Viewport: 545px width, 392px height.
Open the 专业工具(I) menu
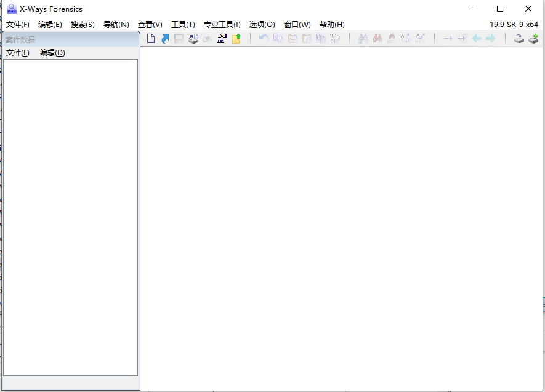[x=222, y=24]
